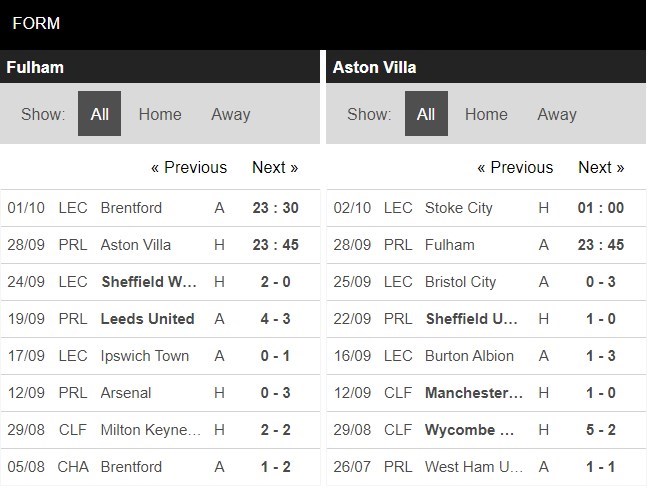Switch to Fulham's Home matches tab
This screenshot has height=488, width=649.
160,114
